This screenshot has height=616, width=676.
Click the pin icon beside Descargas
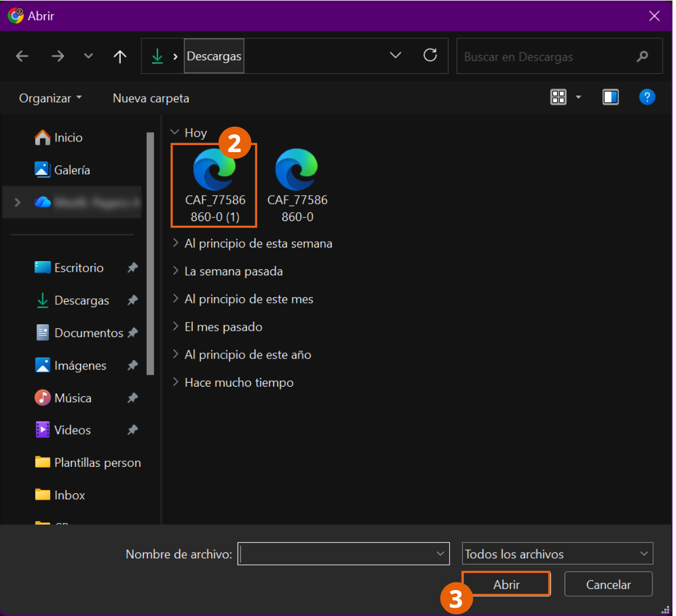[133, 300]
